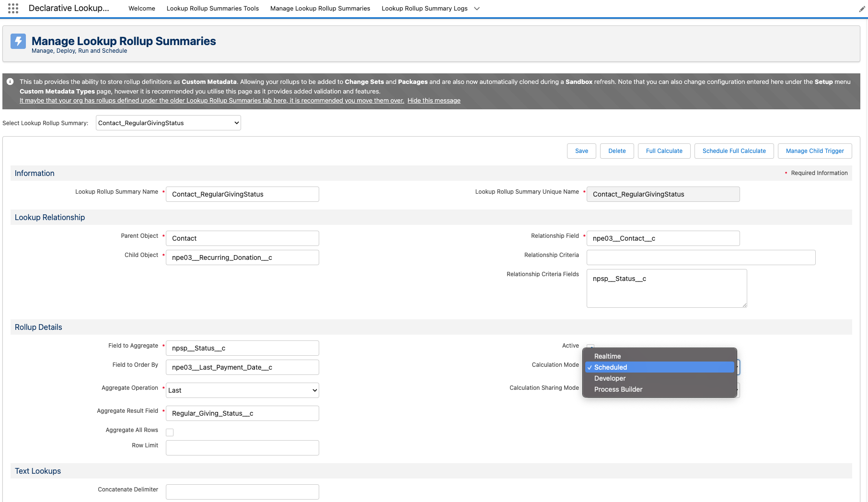
Task: Expand the navigation tabs chevron menu
Action: click(x=477, y=9)
